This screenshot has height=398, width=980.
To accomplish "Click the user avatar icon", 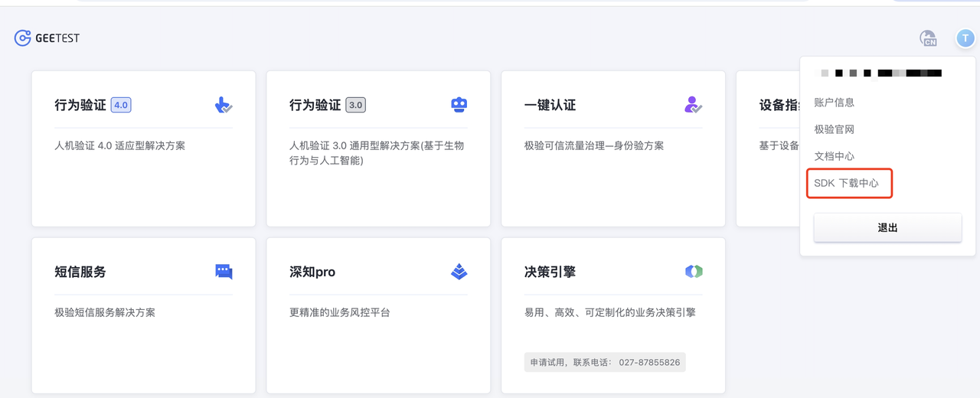I will click(x=965, y=38).
